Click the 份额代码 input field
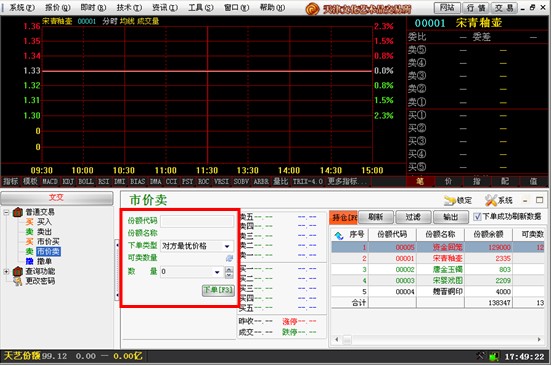 point(197,221)
